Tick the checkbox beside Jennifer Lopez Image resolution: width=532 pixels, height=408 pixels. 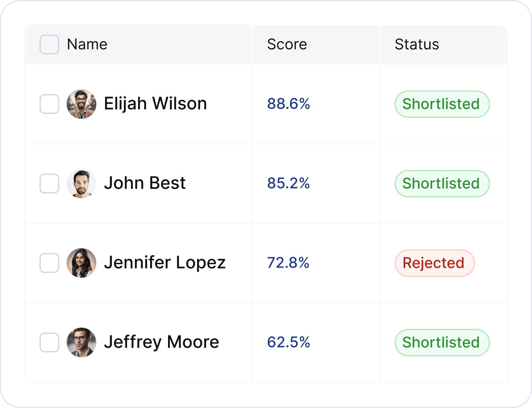tap(49, 263)
